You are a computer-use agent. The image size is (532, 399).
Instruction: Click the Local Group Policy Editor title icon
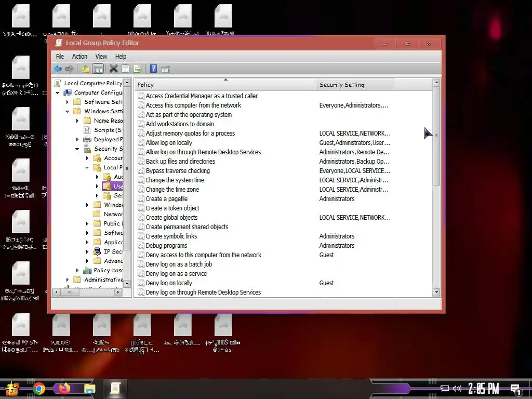59,43
